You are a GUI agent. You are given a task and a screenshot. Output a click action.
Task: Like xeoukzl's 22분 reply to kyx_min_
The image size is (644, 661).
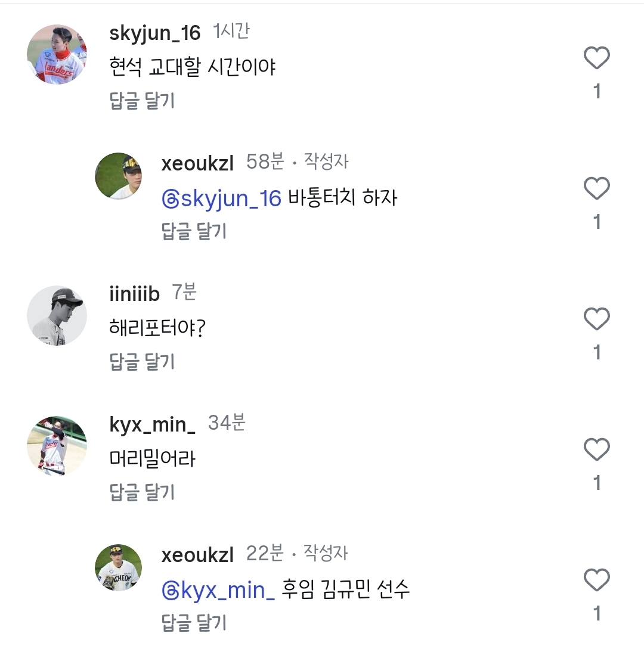[596, 580]
